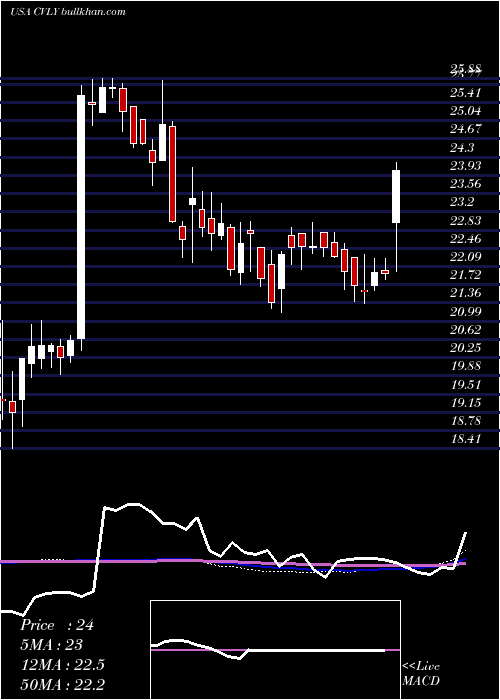This screenshot has width=500, height=700.
Task: Click the 23.2 price axis label
Action: [462, 202]
